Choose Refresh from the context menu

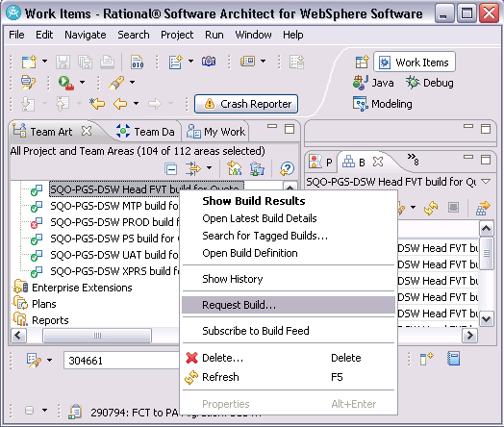coord(289,377)
